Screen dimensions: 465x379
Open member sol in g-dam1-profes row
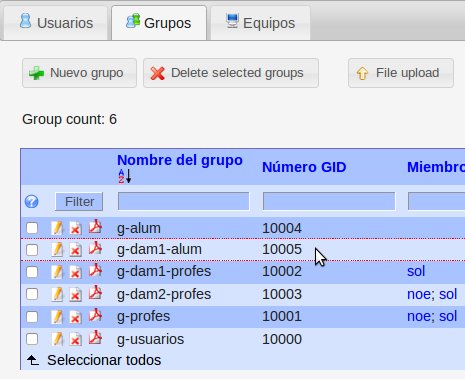[x=416, y=271]
